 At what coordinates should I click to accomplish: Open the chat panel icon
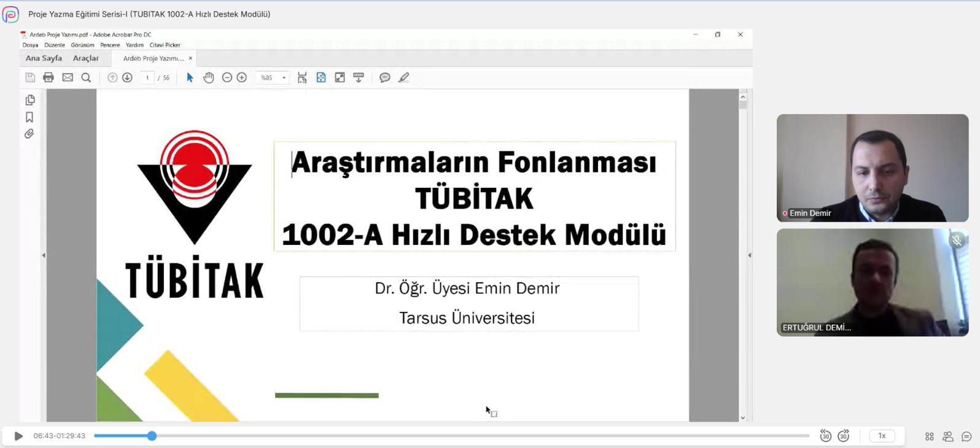point(966,436)
